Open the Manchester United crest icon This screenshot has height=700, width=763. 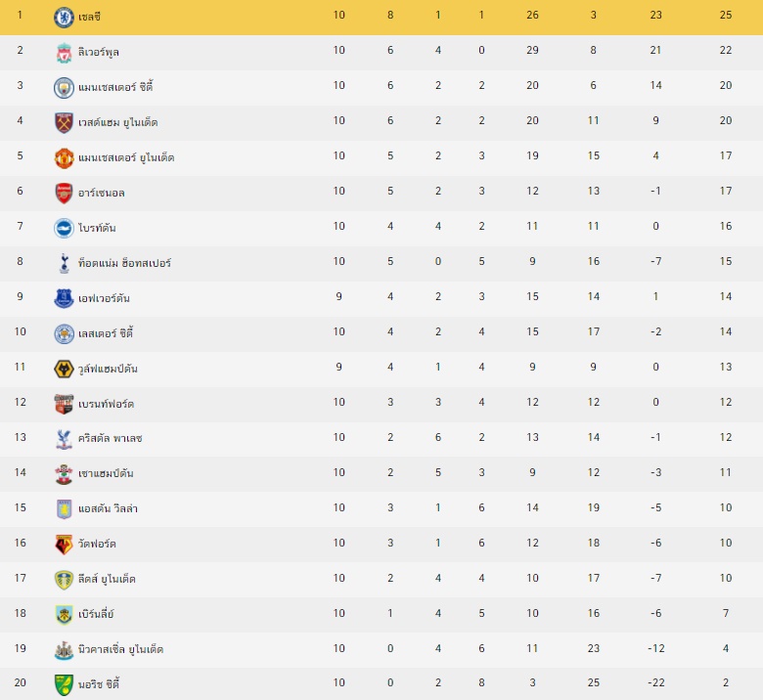point(64,157)
